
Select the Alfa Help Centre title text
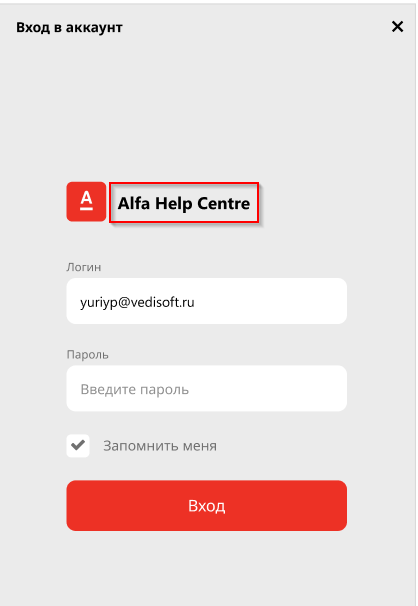[x=184, y=203]
